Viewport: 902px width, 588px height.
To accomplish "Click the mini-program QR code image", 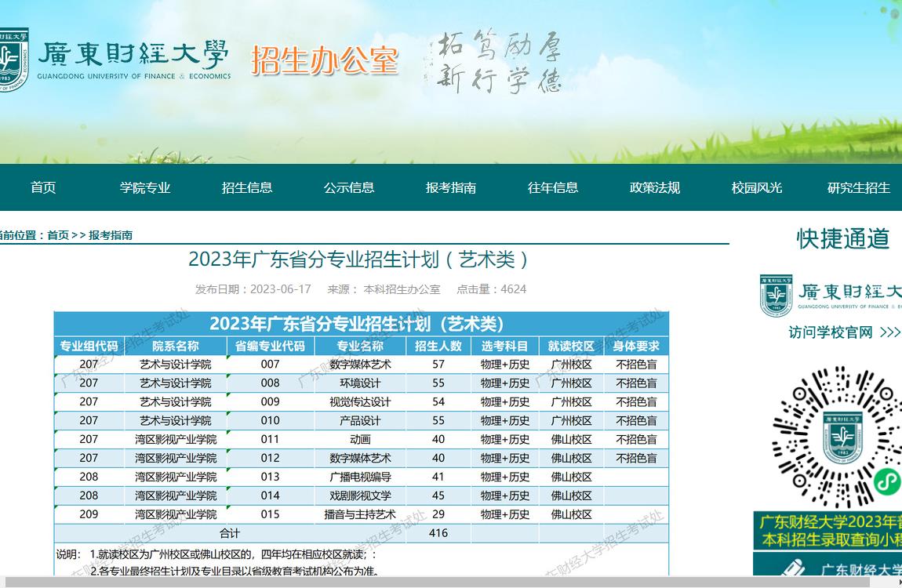I will click(837, 437).
